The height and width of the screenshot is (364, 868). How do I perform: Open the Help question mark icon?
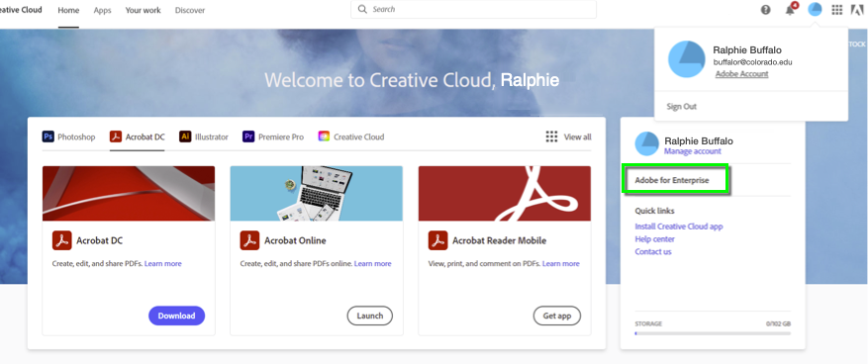click(x=766, y=10)
